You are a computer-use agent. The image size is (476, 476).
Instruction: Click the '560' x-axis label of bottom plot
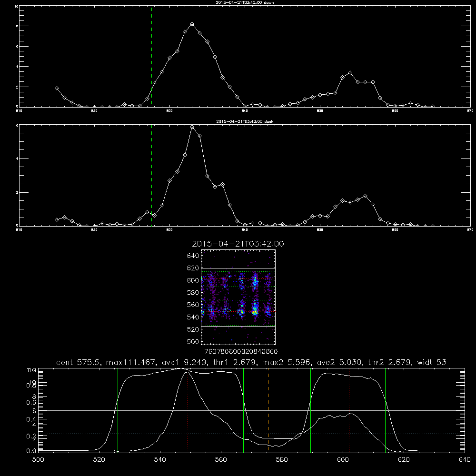pyautogui.click(x=221, y=459)
